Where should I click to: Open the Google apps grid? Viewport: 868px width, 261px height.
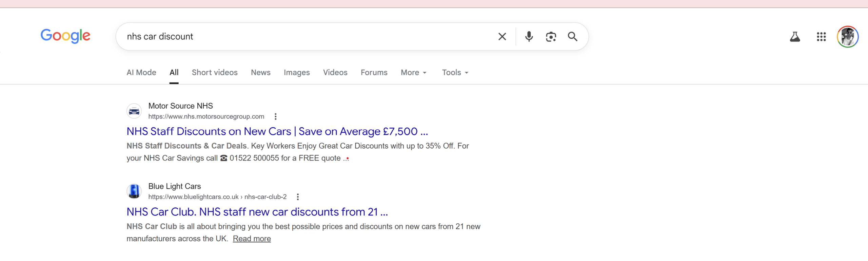pos(821,37)
